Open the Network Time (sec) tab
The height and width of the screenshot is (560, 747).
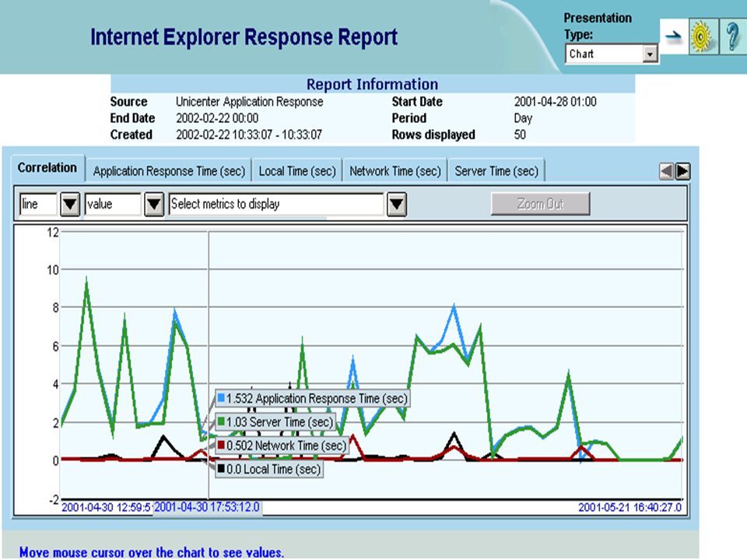click(x=395, y=171)
